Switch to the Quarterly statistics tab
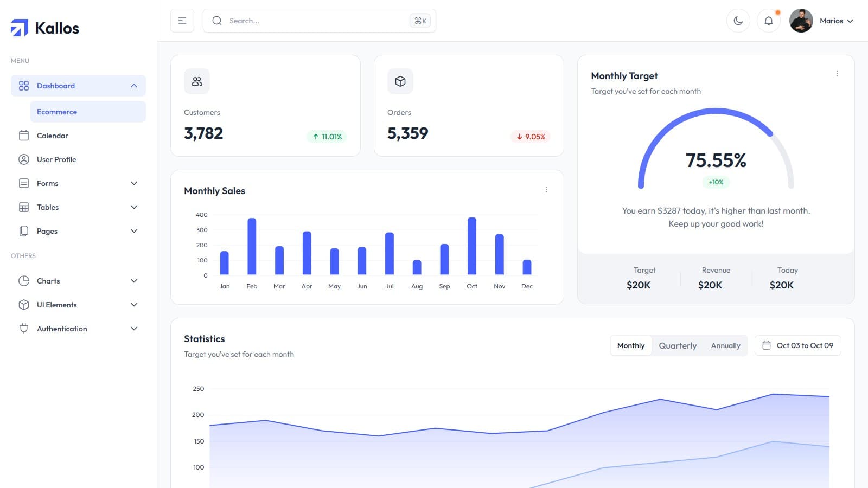The width and height of the screenshot is (868, 488). pyautogui.click(x=678, y=345)
